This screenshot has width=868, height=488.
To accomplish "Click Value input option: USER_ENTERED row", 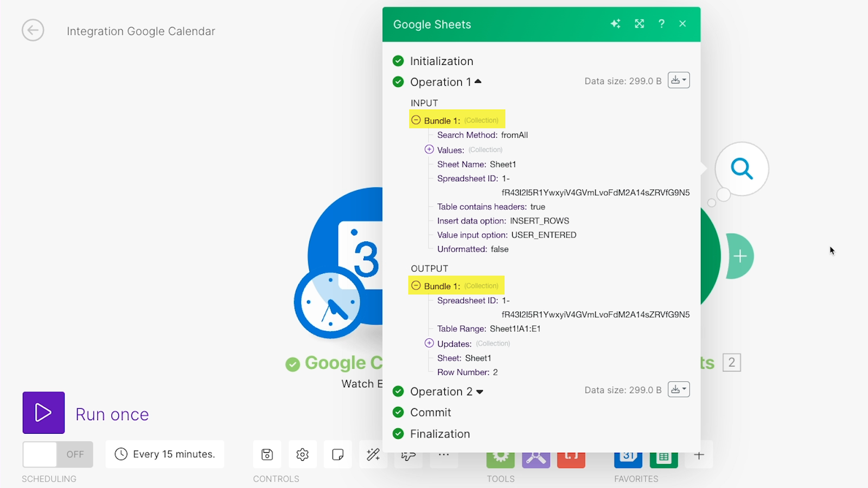I will [507, 235].
